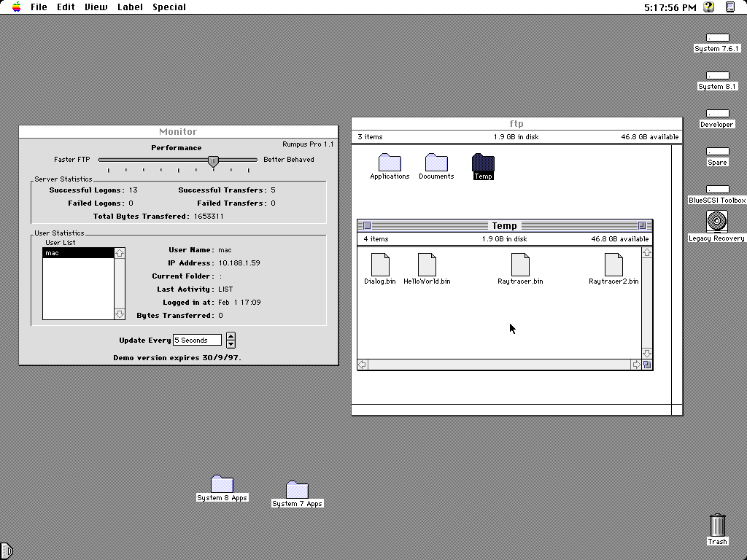Open the Special menu

click(169, 7)
